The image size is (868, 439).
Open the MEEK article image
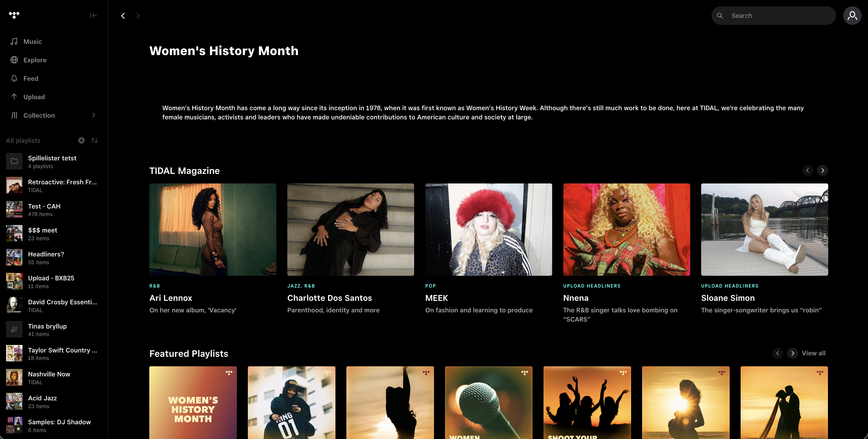tap(488, 230)
